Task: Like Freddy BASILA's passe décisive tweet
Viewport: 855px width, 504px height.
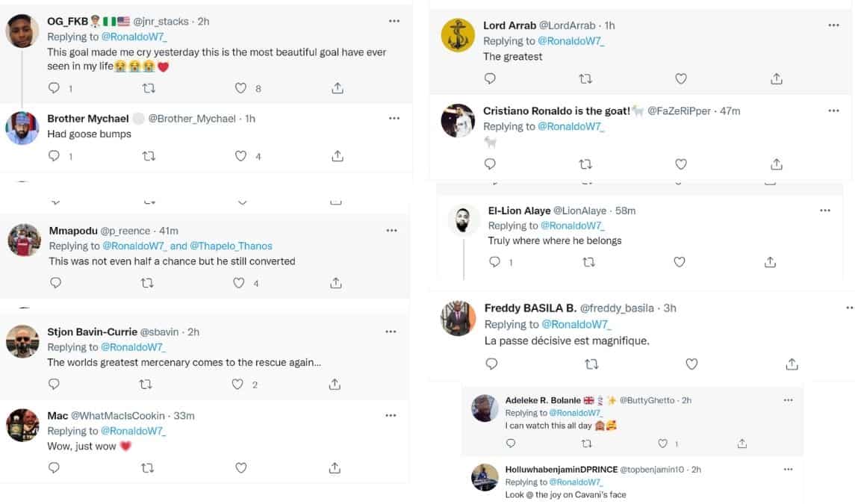Action: 691,364
